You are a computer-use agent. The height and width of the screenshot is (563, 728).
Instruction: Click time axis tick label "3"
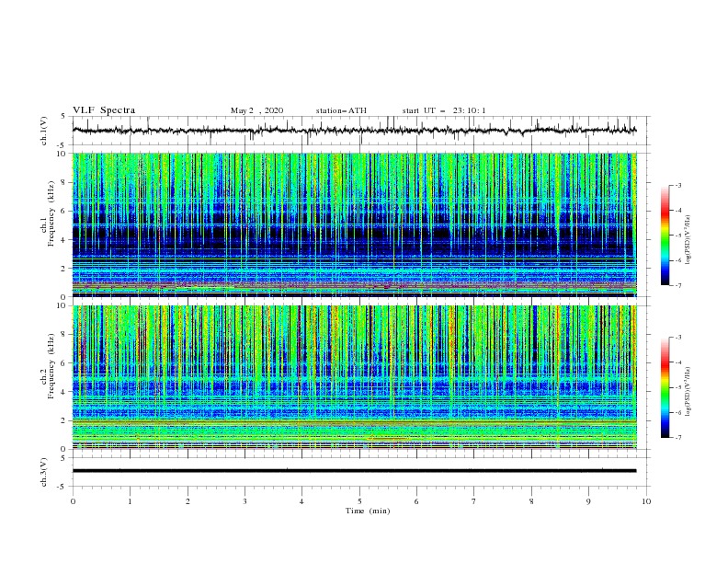click(245, 501)
